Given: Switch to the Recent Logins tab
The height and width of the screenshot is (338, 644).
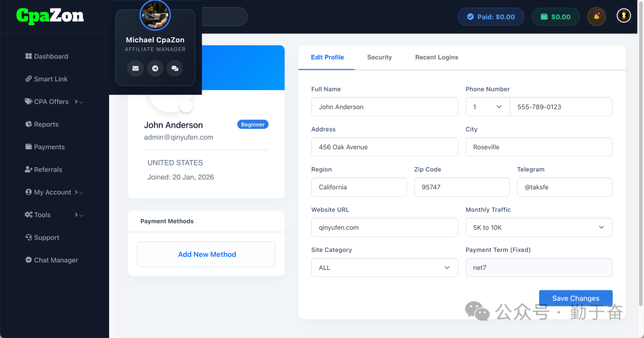Looking at the screenshot, I should pos(436,57).
